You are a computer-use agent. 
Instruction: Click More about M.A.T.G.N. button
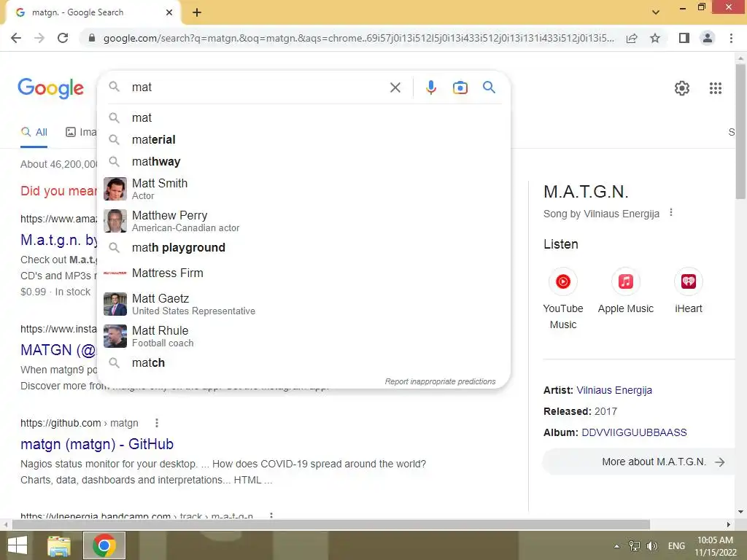coord(640,462)
